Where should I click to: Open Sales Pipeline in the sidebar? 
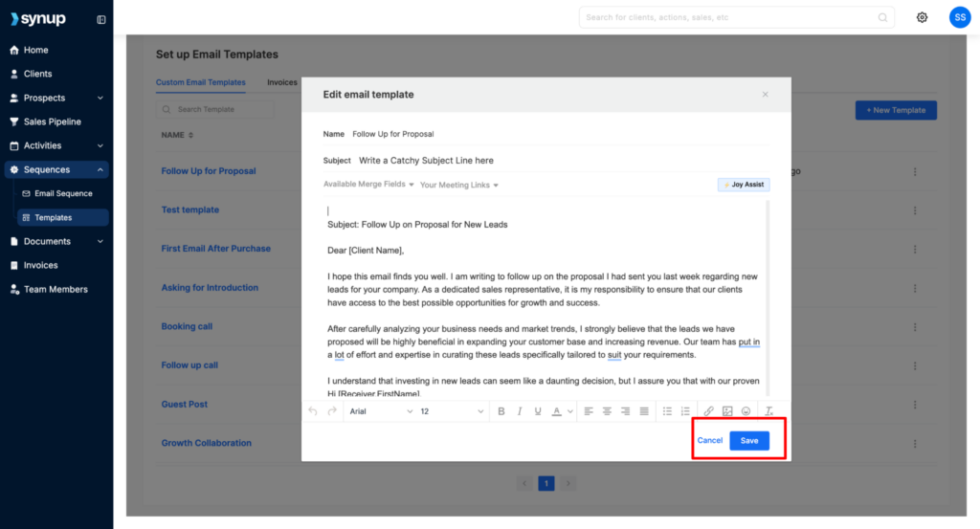coord(52,121)
